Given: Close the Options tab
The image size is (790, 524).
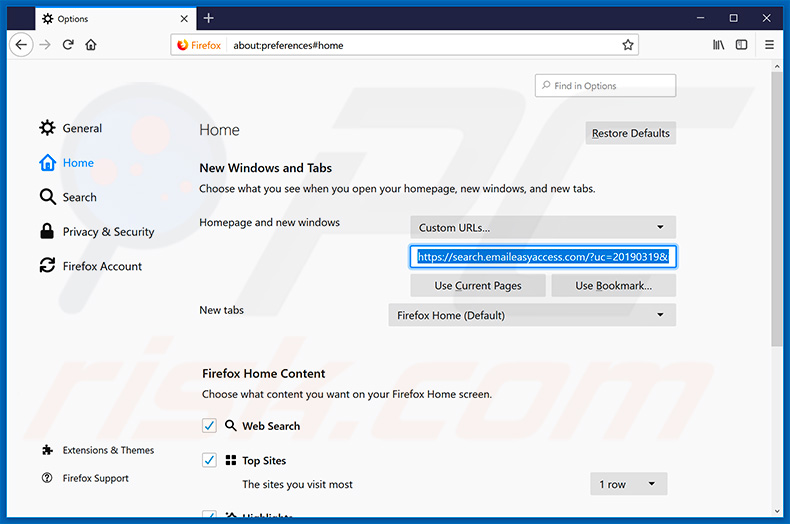Looking at the screenshot, I should pos(184,19).
